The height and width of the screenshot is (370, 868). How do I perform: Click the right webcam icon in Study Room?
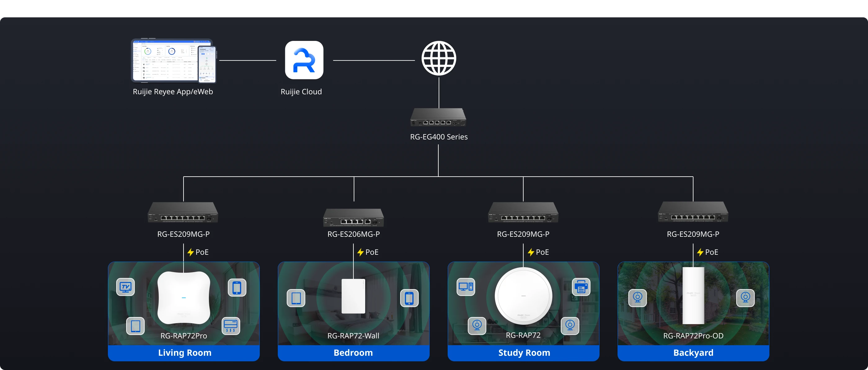click(570, 326)
